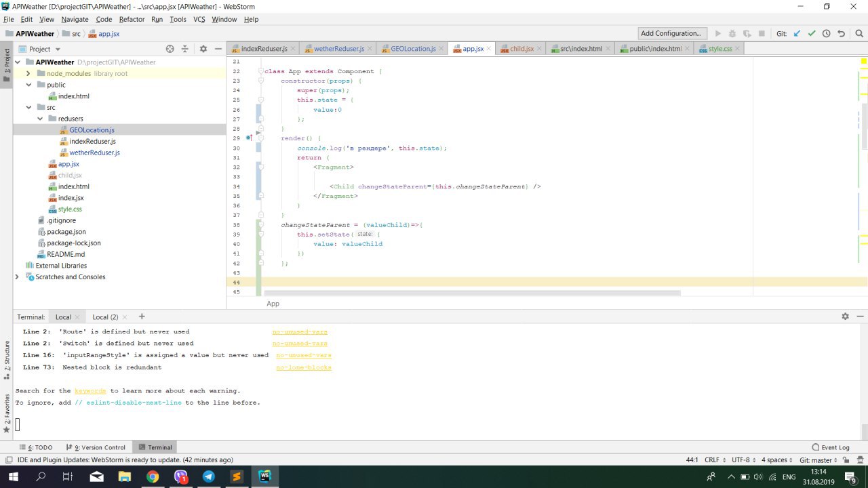Toggle the Favorites tool window strip
This screenshot has height=488, width=868.
(7, 413)
